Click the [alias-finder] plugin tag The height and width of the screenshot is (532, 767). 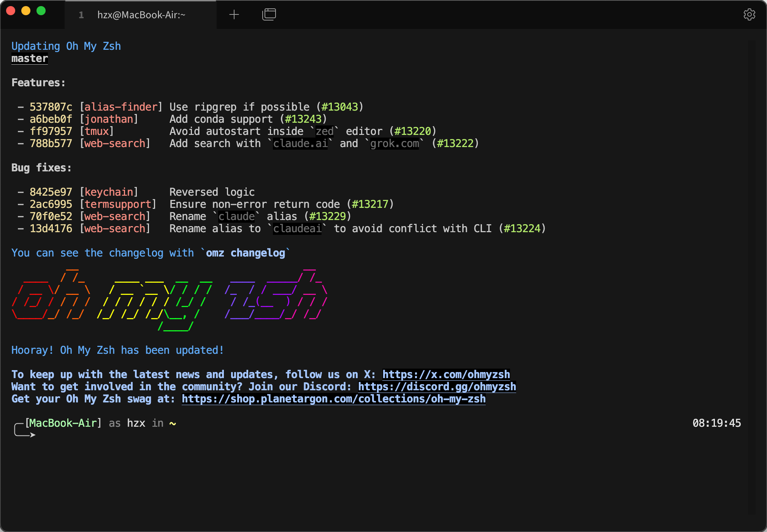121,107
